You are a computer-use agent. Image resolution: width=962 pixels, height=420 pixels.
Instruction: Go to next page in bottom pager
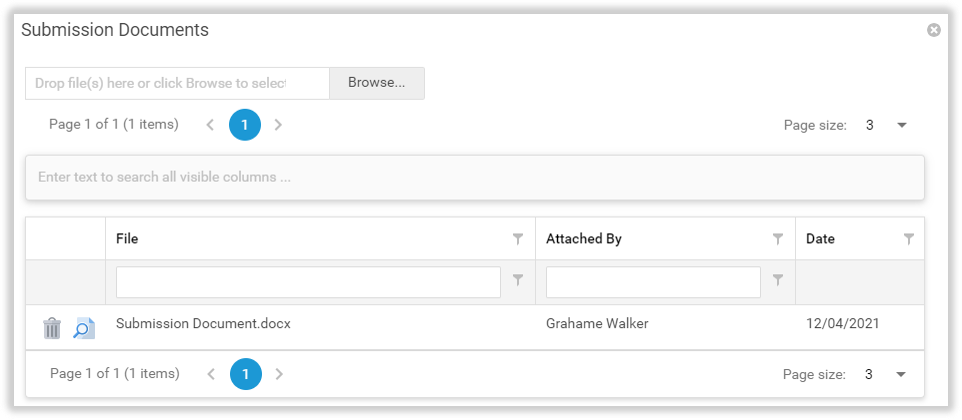278,374
